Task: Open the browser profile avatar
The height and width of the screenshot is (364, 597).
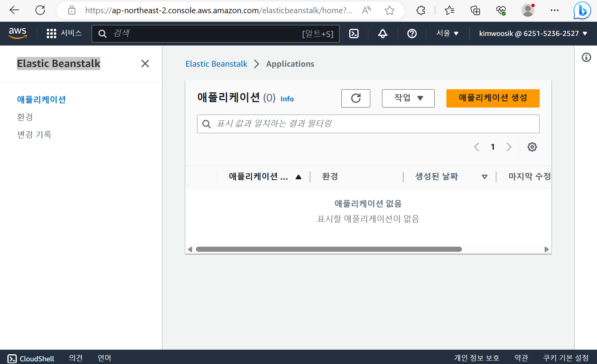Action: (x=528, y=11)
